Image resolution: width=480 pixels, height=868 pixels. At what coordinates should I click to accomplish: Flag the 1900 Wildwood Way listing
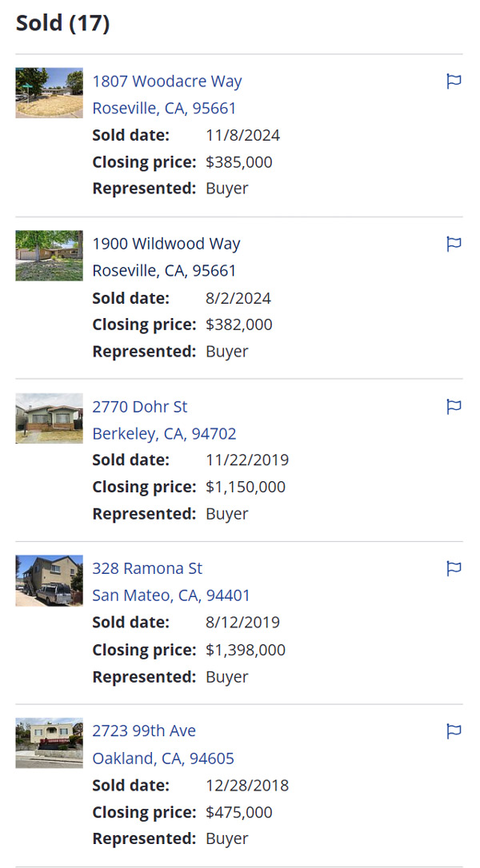click(454, 244)
